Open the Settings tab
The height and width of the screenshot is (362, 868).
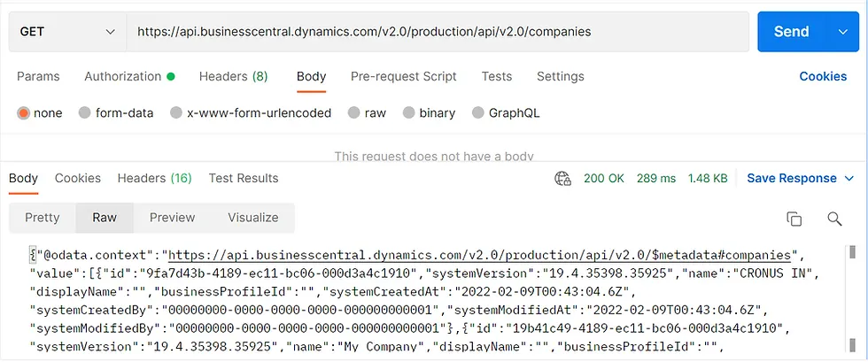click(560, 76)
